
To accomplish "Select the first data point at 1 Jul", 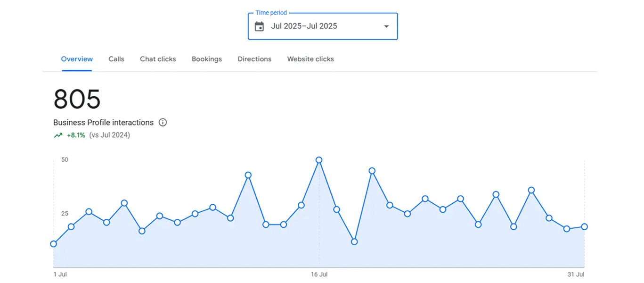I will point(53,244).
